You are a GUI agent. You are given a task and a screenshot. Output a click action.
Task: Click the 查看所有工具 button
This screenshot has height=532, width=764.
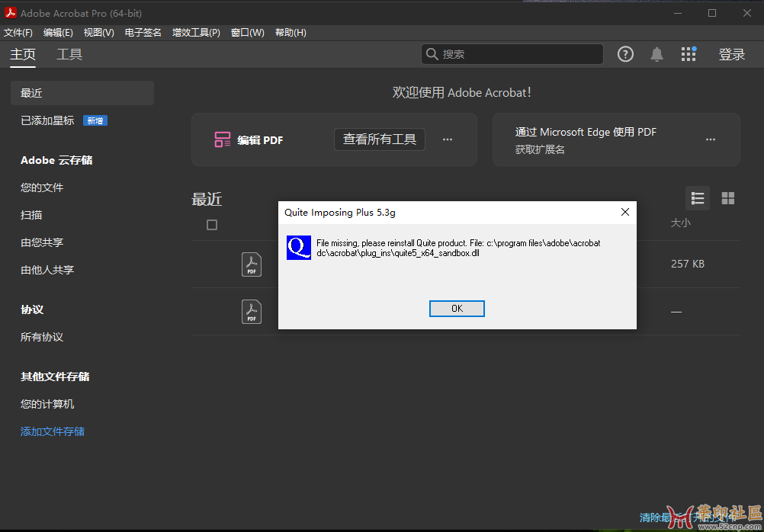coord(380,139)
